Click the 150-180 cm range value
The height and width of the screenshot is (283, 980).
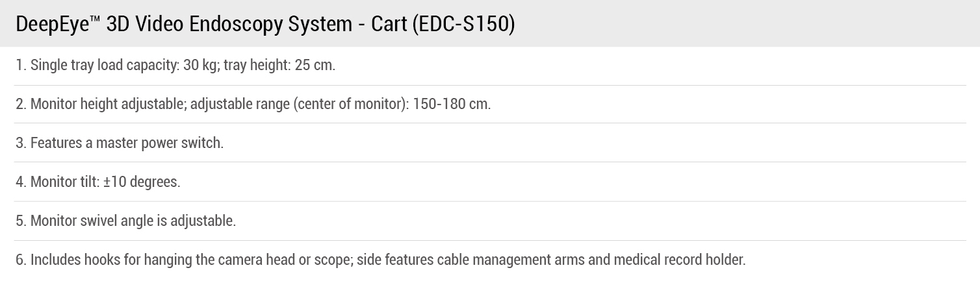(452, 104)
